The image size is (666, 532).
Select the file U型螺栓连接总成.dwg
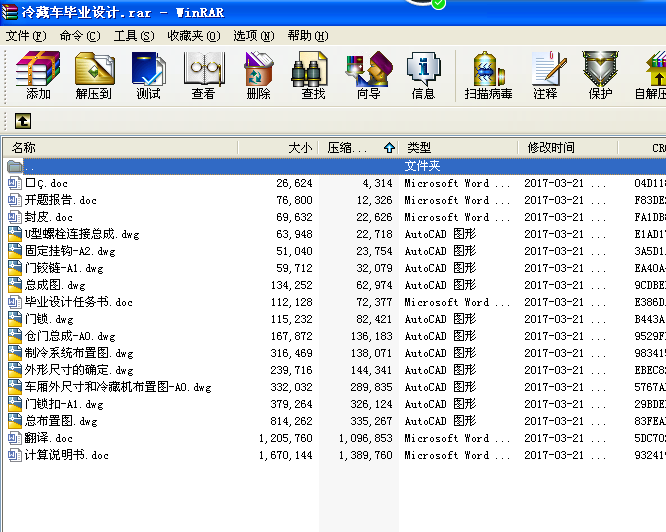coord(82,234)
